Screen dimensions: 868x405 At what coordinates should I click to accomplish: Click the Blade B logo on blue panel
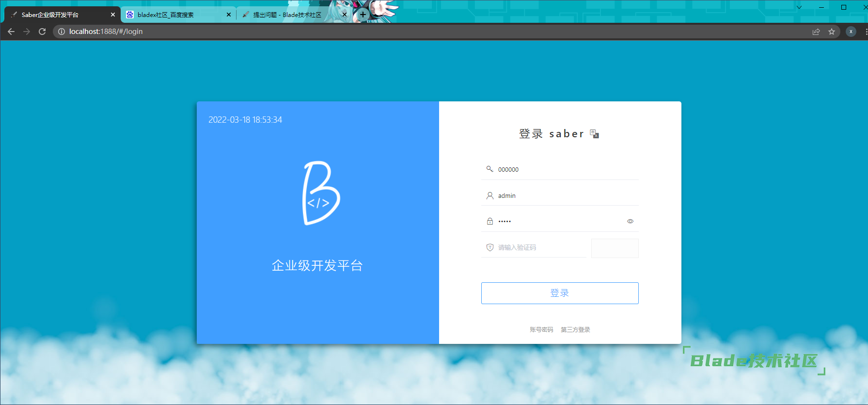tap(321, 193)
